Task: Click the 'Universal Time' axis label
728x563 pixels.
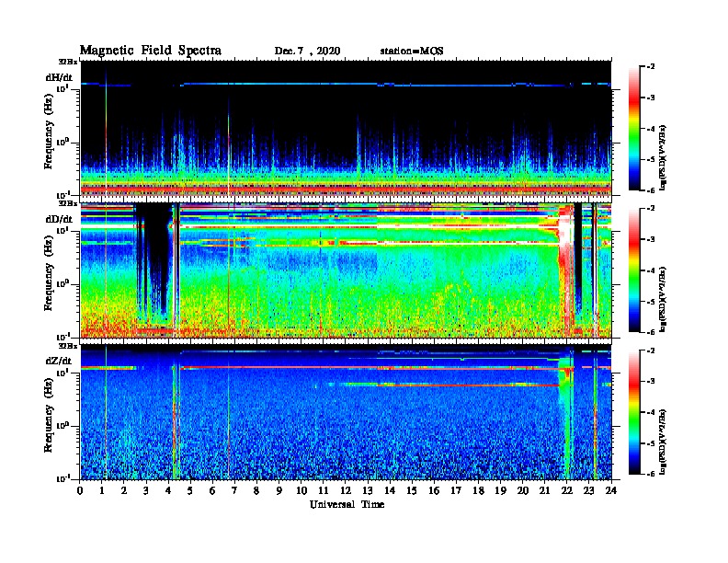Action: 347,504
